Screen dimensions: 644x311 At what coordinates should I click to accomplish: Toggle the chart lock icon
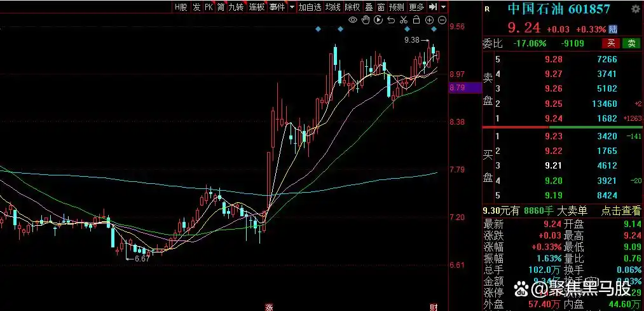click(x=416, y=20)
